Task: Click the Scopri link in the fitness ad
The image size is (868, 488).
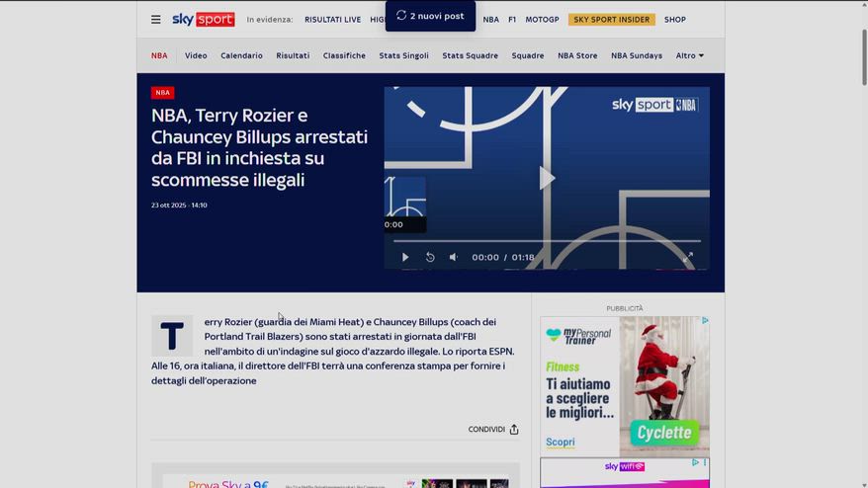Action: (561, 443)
